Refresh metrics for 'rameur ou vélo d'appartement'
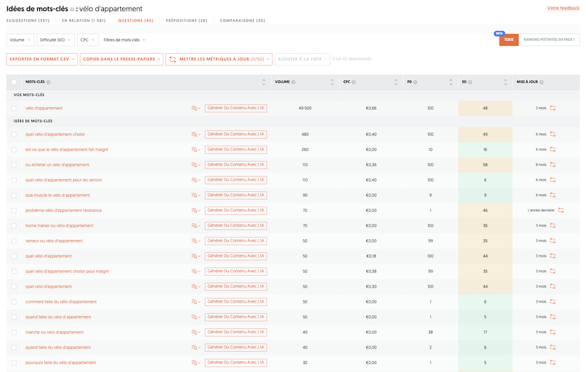 click(x=553, y=241)
